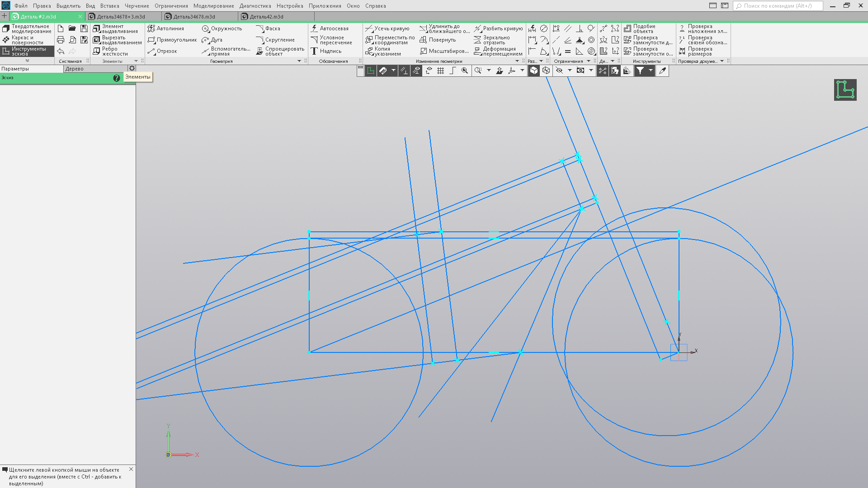Click the help question mark in Эскиз header
868x488 pixels.
[117, 78]
